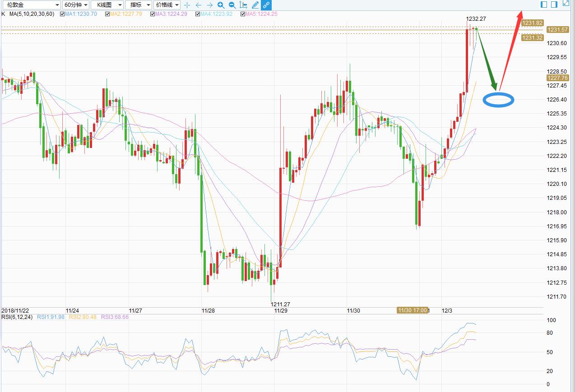Click the axis scale adjustment icon

[x=243, y=5]
